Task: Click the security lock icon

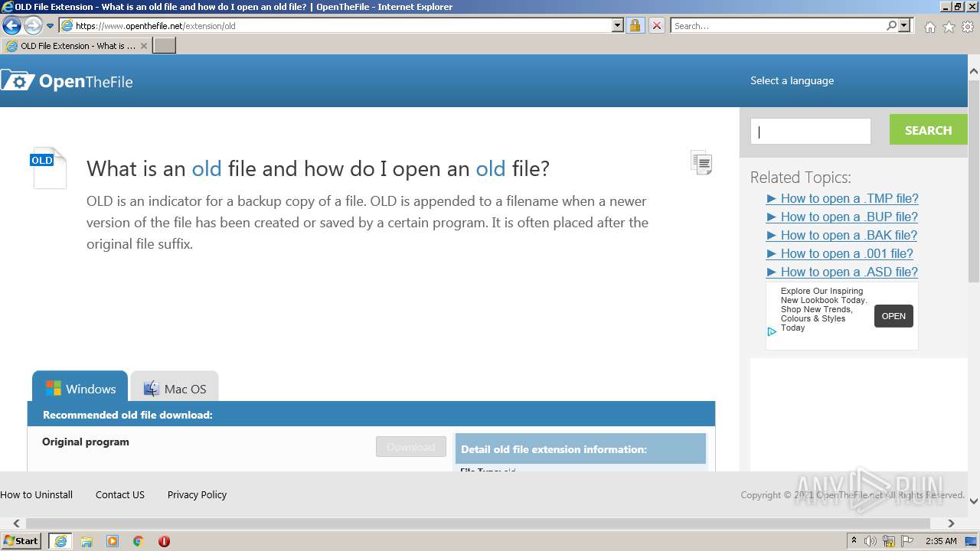Action: [x=635, y=26]
